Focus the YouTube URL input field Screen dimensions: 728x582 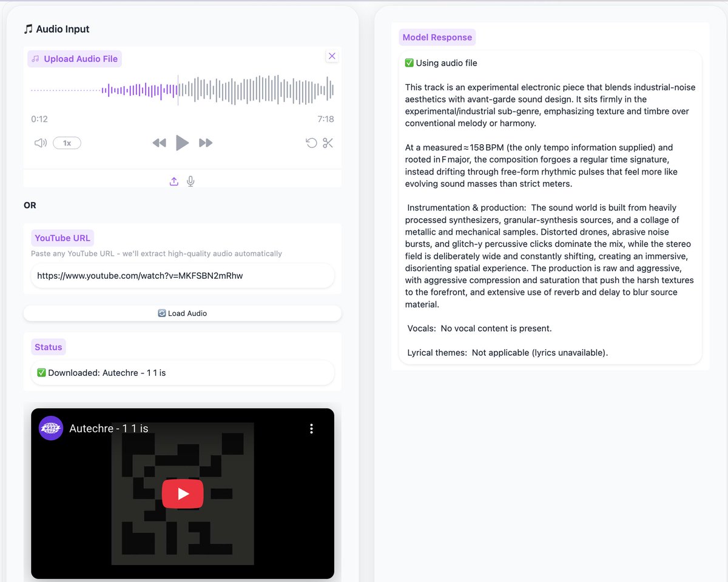tap(182, 275)
